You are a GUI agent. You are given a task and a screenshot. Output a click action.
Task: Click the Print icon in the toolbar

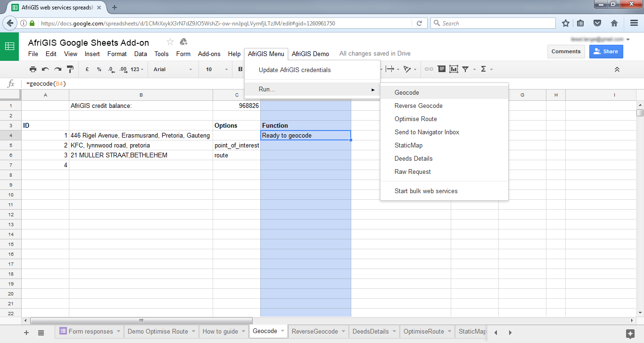coord(33,69)
